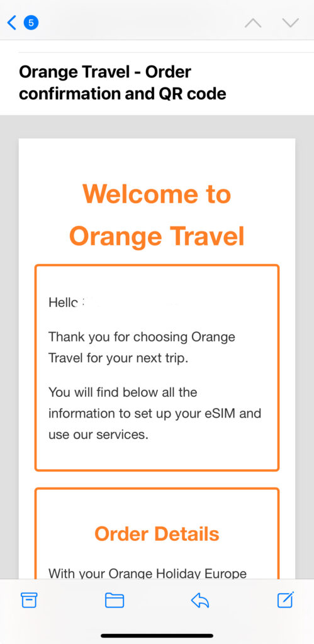Archive this email with the box icon
The height and width of the screenshot is (644, 314).
(29, 600)
